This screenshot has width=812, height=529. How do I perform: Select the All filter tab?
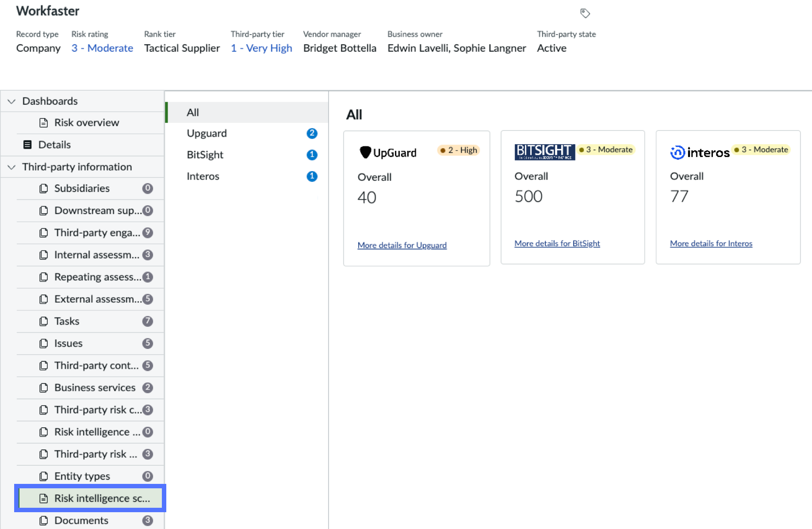tap(247, 112)
